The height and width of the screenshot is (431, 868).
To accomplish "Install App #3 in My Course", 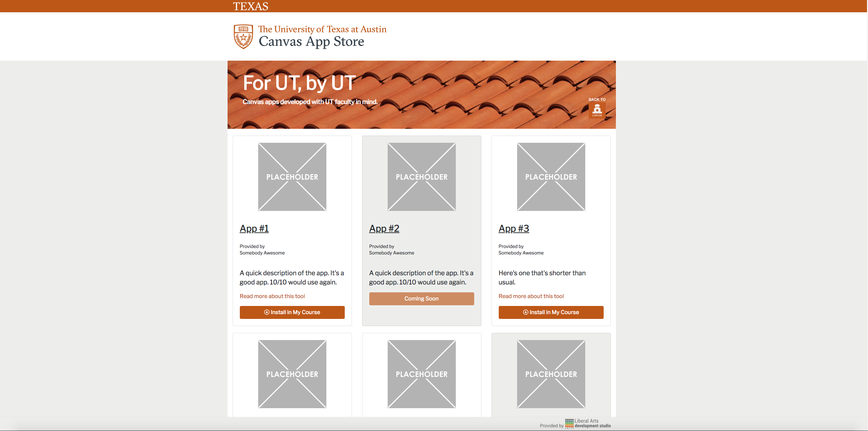I will pos(551,312).
